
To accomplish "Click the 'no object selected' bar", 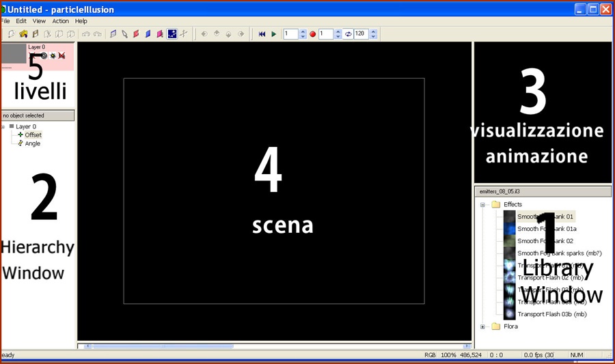I will 38,115.
